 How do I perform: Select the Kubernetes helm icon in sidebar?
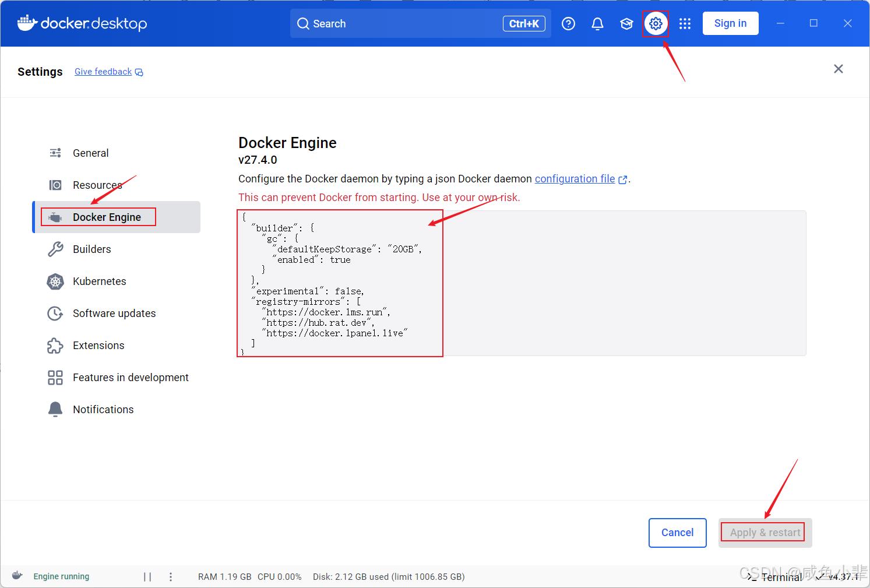[55, 281]
